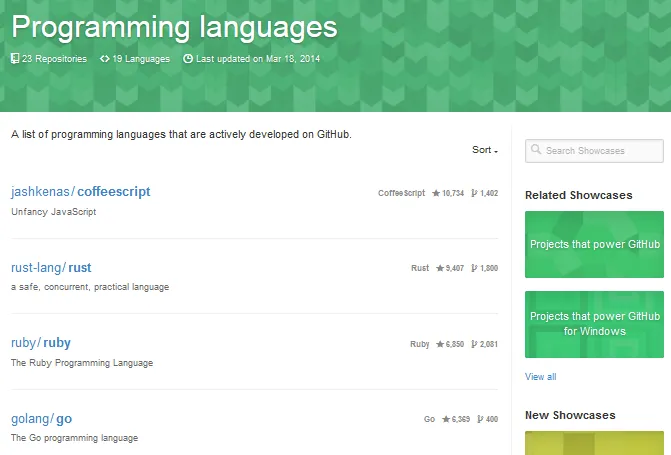This screenshot has height=455, width=671.
Task: Click View all related showcases
Action: [540, 377]
